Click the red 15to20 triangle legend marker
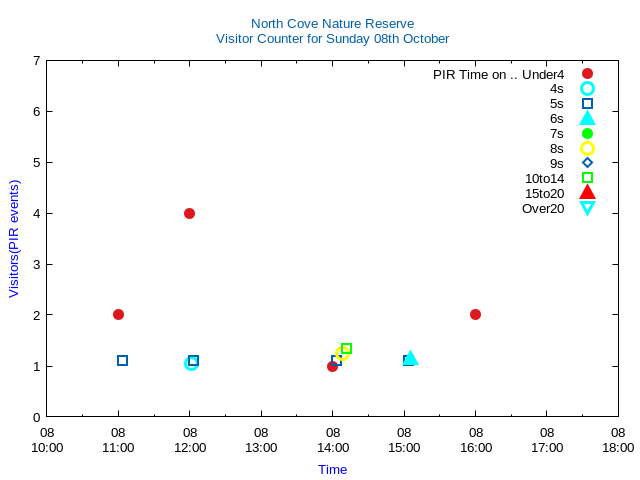640x480 pixels. [587, 192]
